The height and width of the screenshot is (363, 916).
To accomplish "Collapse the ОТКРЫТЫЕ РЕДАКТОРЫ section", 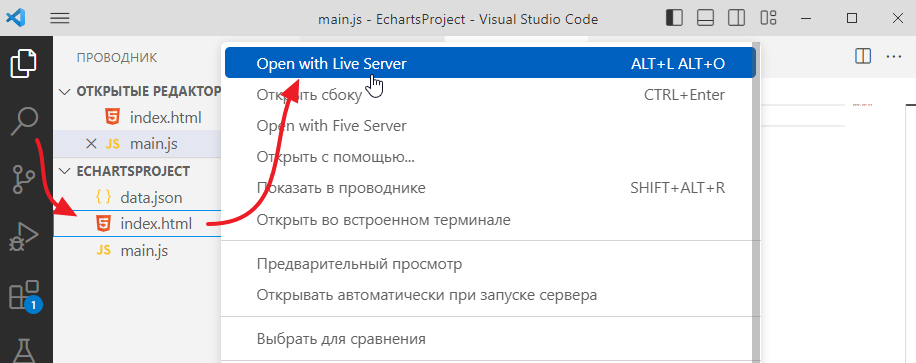I will click(137, 91).
